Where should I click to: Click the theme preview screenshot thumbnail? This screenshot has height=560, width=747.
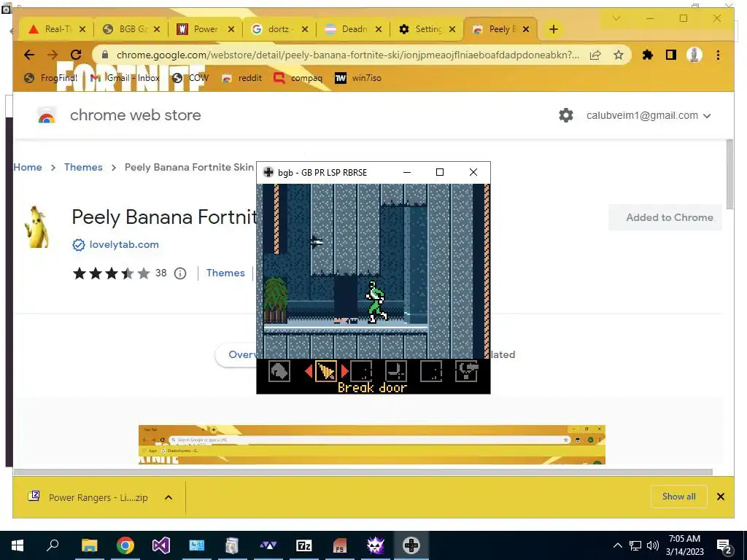(x=371, y=444)
